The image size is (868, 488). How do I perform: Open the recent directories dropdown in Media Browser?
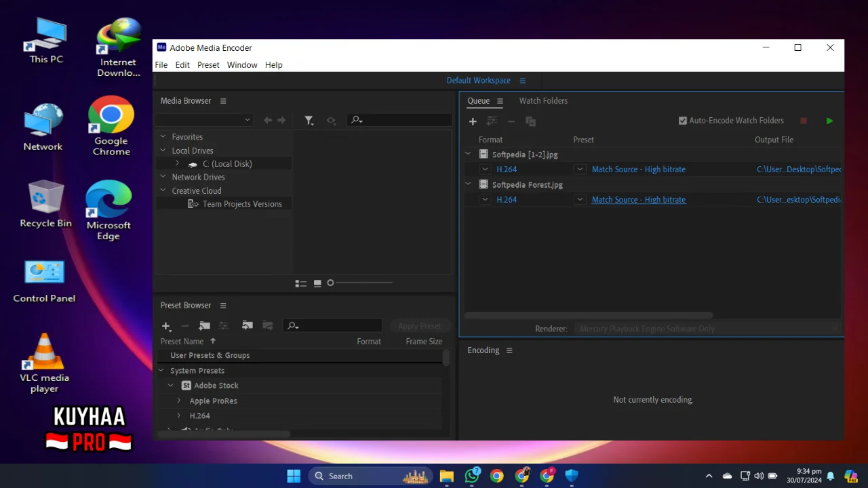203,120
